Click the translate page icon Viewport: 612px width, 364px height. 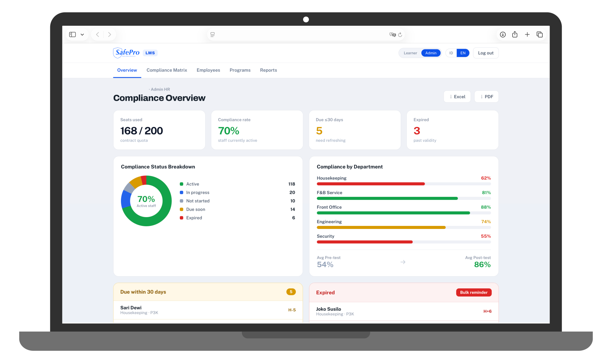(x=393, y=35)
